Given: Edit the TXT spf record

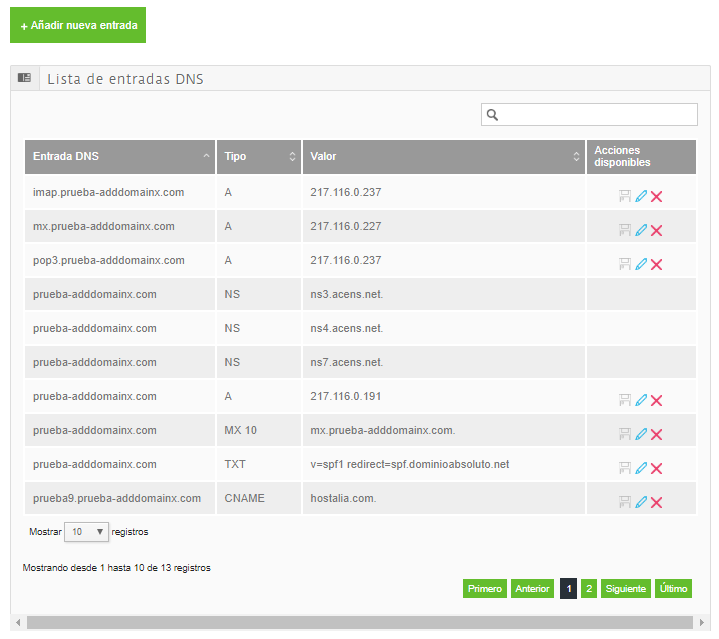Looking at the screenshot, I should pos(641,468).
